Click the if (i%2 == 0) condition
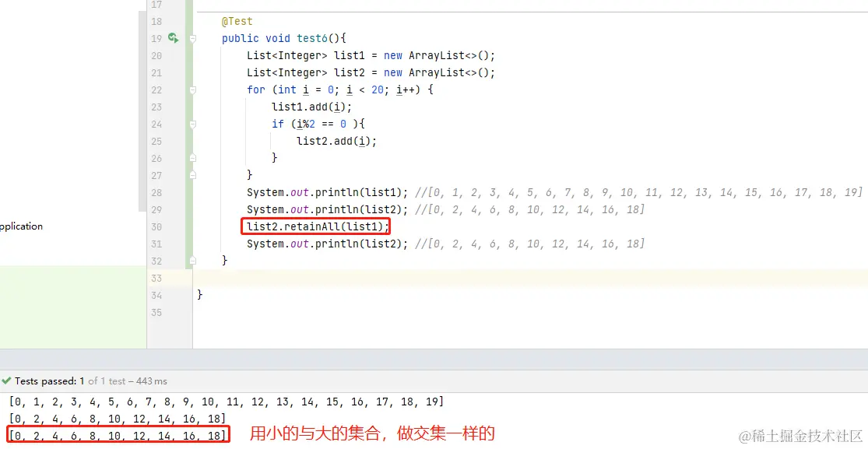 coord(319,124)
